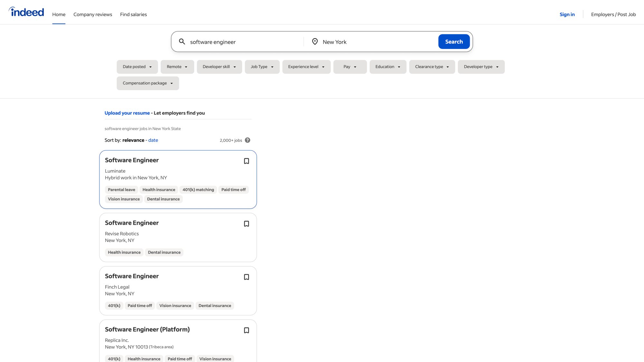Click the Search button

454,42
